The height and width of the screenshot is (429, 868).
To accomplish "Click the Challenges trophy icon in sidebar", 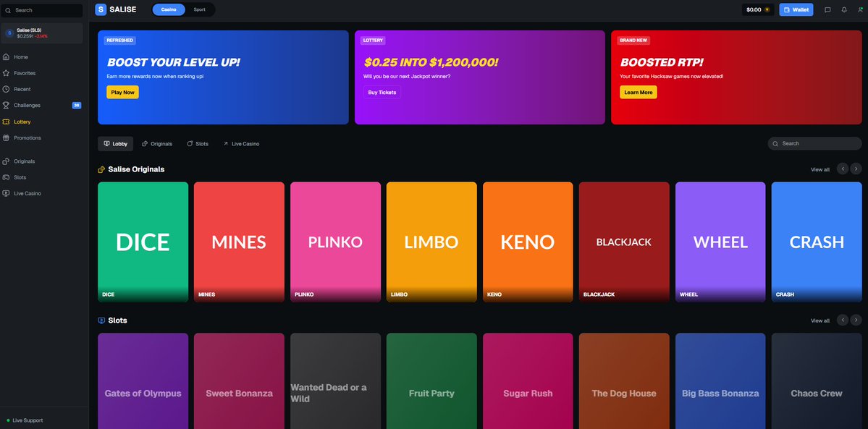I will coord(6,105).
